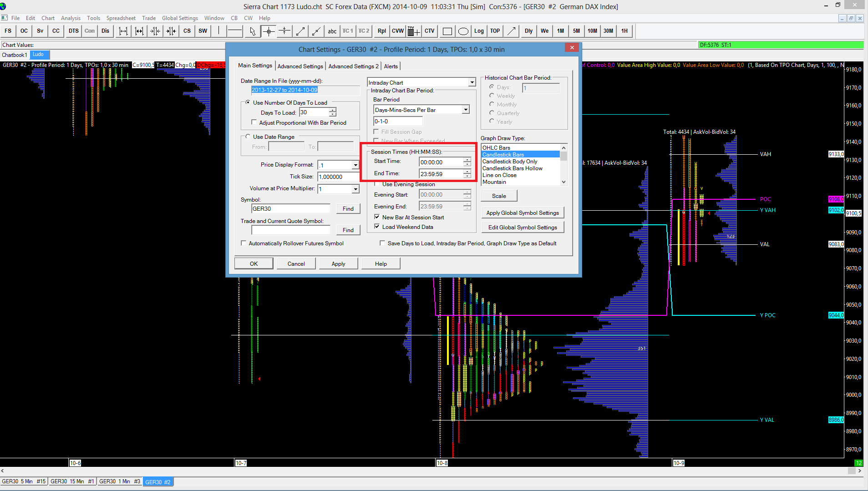Choose the ellipse drawing tool
Viewport: 868px width, 491px height.
(x=463, y=31)
